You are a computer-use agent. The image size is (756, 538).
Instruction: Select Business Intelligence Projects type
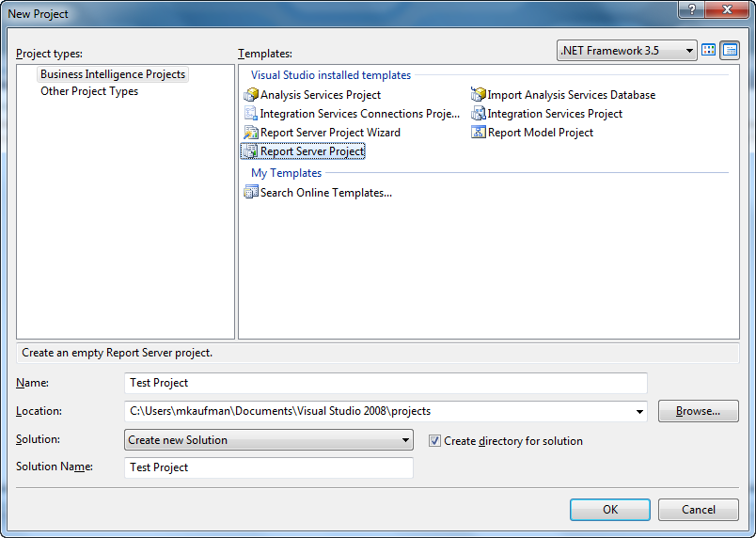point(113,74)
